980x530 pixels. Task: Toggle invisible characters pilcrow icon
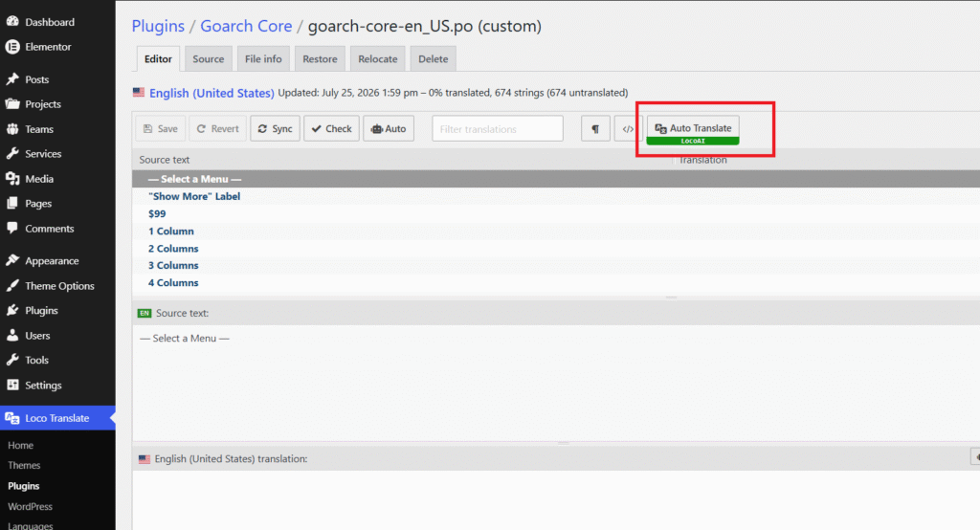coord(595,129)
